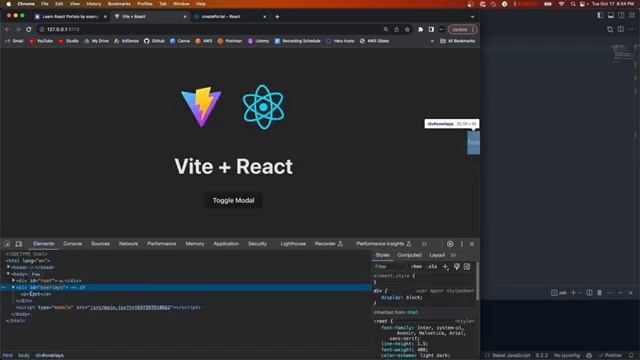
Task: Open Hero Icons bookmark
Action: tap(340, 41)
